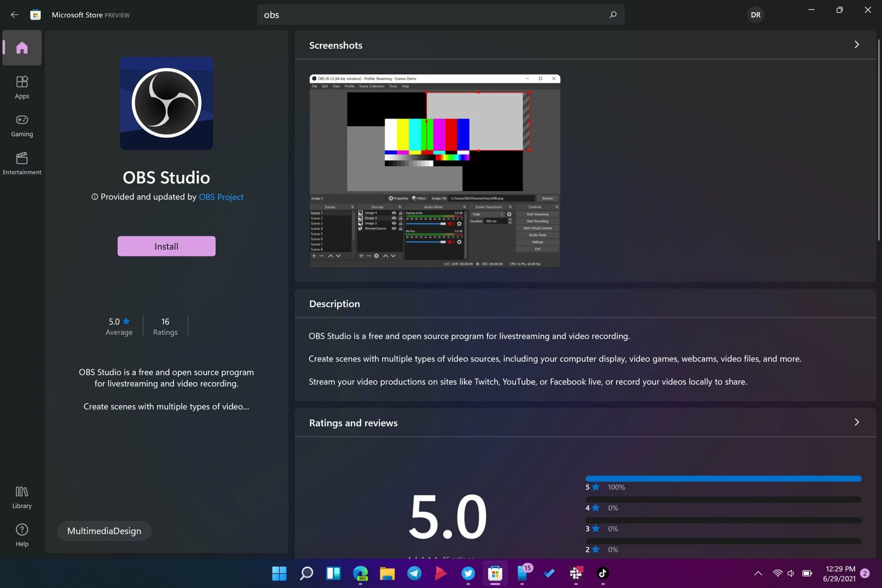Open the Library section

[22, 497]
